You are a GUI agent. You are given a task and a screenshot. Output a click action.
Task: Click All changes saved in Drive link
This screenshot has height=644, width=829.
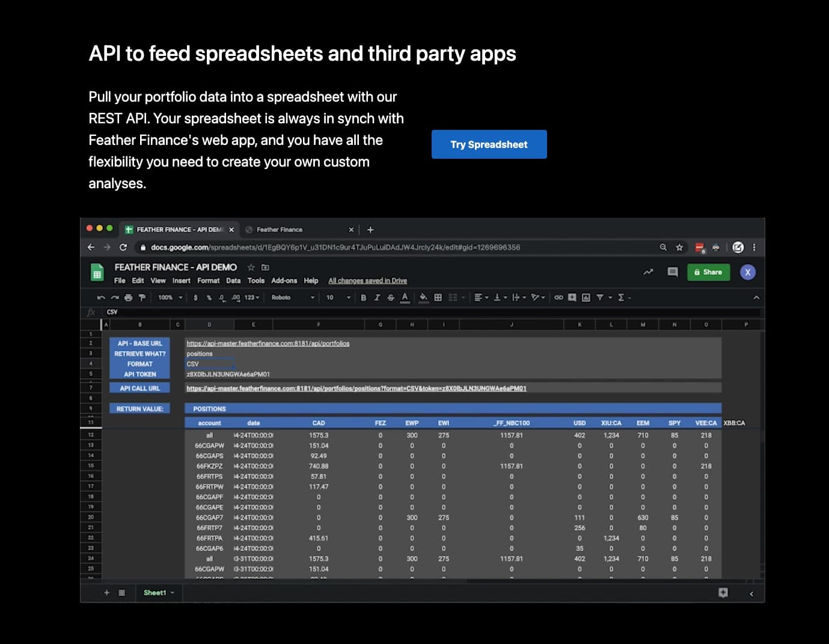pyautogui.click(x=367, y=281)
